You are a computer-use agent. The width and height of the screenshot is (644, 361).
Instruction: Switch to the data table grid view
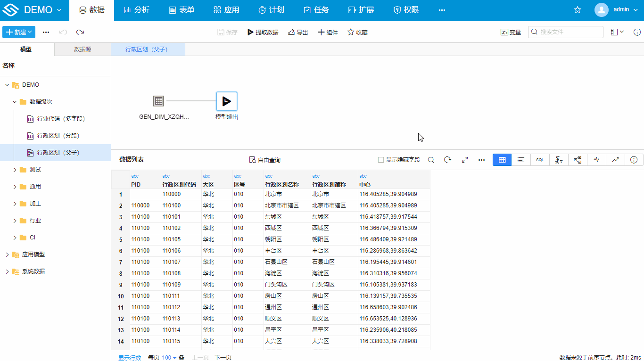click(x=502, y=160)
